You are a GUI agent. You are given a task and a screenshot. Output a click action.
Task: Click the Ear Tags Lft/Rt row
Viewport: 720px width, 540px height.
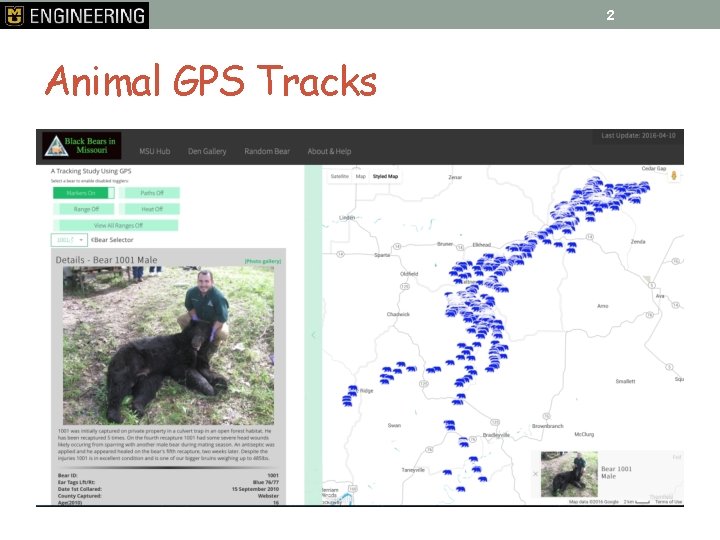click(x=168, y=482)
